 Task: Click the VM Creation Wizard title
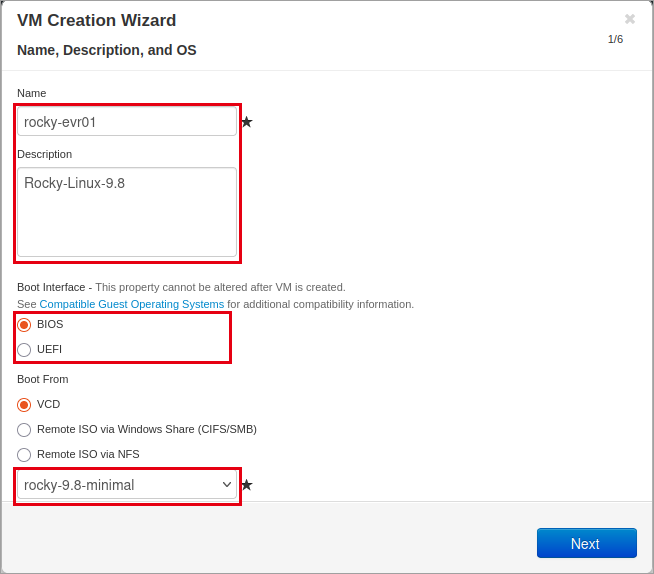point(96,20)
